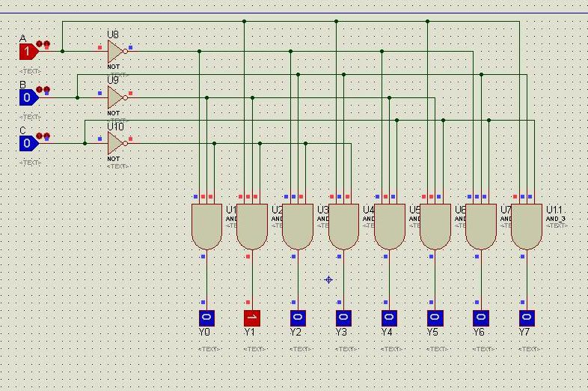The height and width of the screenshot is (391, 588).
Task: Select the AND gate driving output Y4
Action: pyautogui.click(x=390, y=226)
